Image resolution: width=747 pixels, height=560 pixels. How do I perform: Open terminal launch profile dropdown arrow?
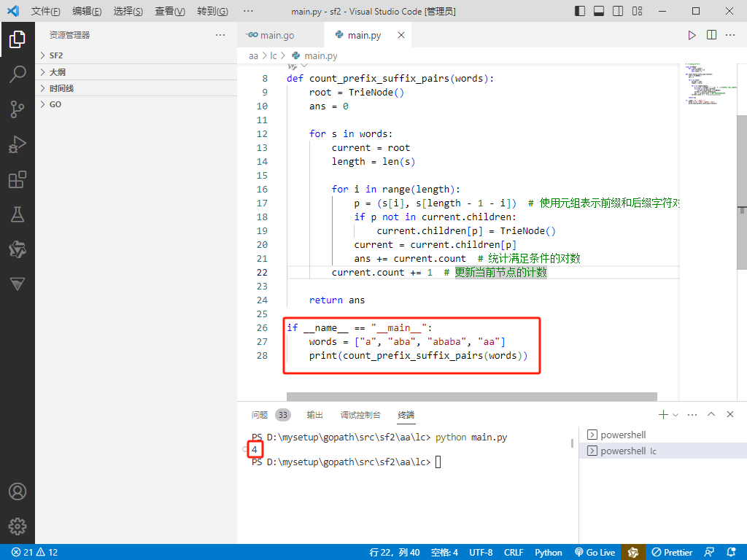676,415
